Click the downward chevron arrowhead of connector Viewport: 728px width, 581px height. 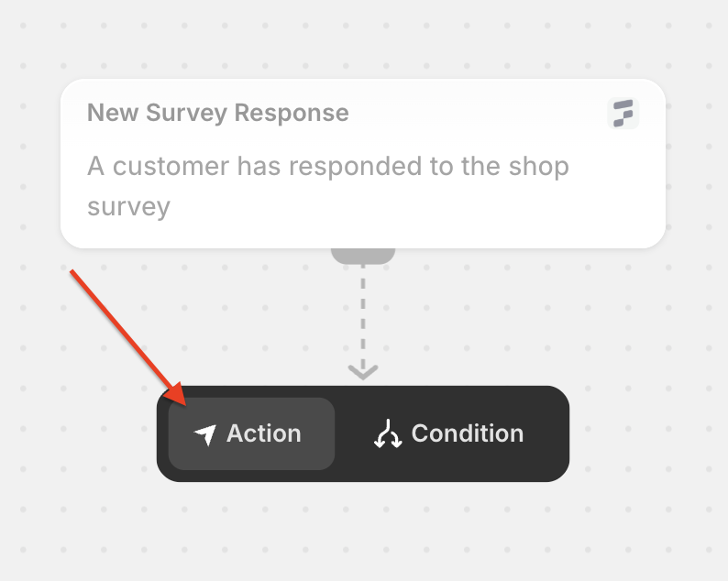click(x=363, y=372)
